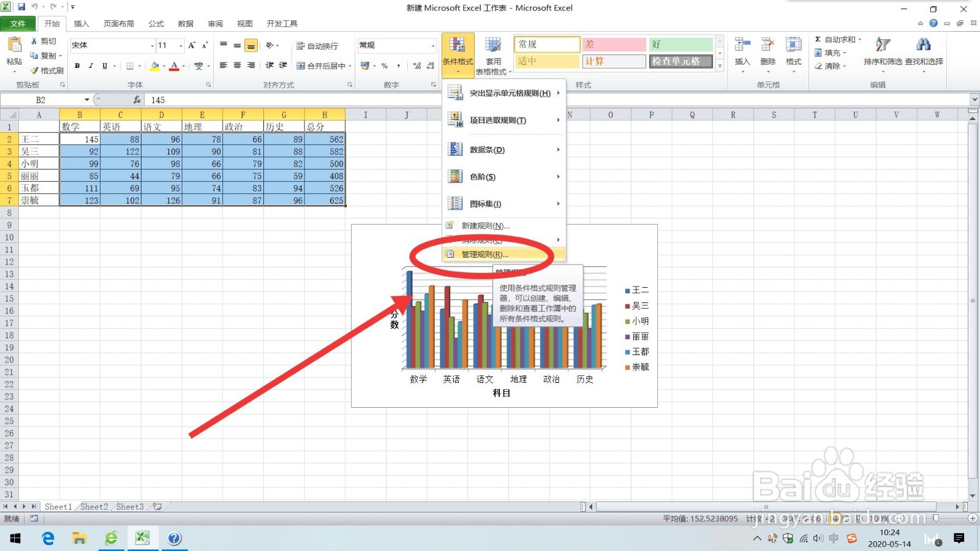Click the cell borders icon
The height and width of the screenshot is (551, 980).
pyautogui.click(x=130, y=66)
